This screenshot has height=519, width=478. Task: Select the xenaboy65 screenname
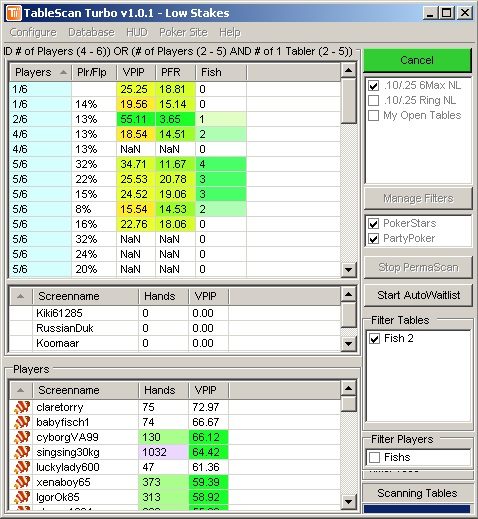[63, 482]
